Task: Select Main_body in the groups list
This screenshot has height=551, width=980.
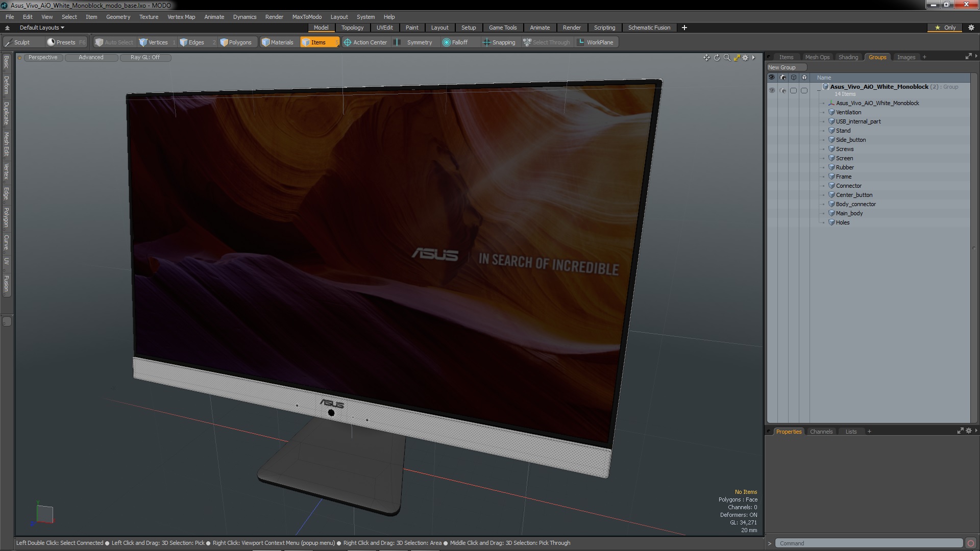Action: click(849, 213)
